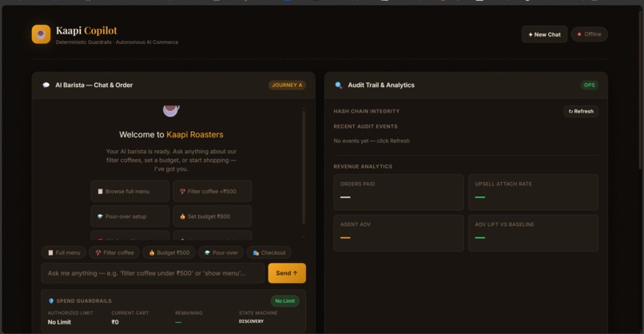Click the Kaapi Copilot coffee logo icon
The image size is (644, 334).
tap(41, 34)
